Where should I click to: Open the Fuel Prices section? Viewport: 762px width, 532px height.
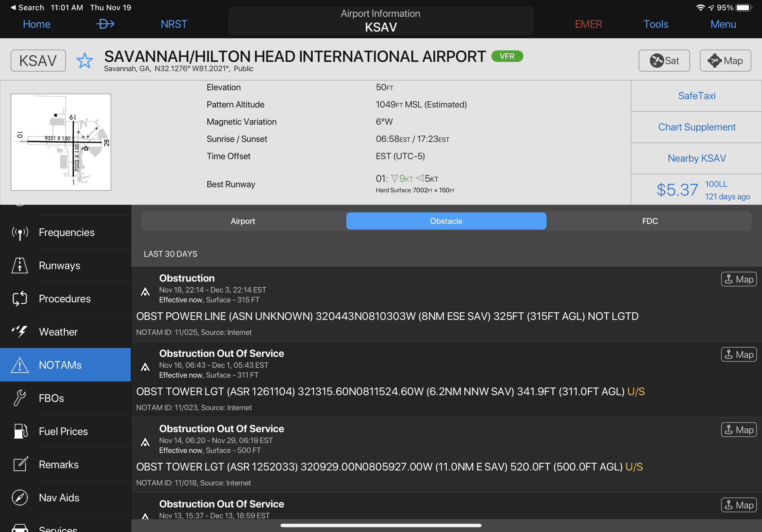[x=65, y=431]
